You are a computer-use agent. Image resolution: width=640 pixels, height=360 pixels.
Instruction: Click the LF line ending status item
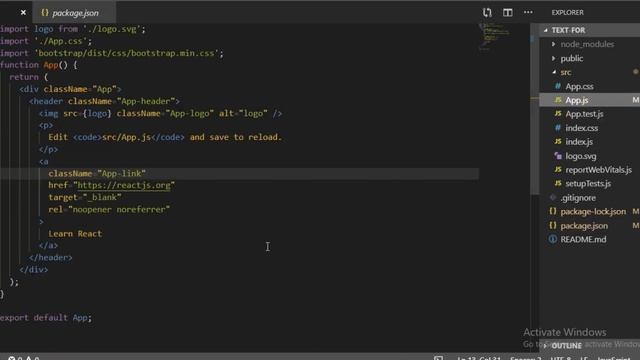coord(584,358)
